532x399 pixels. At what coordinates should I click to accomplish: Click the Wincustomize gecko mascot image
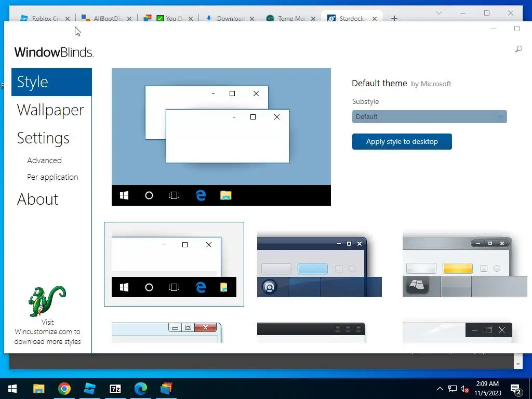(x=47, y=301)
